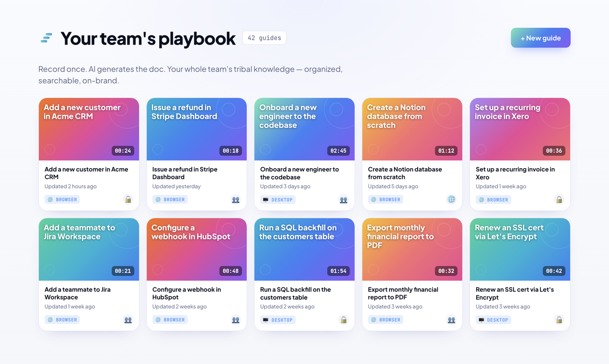609x364 pixels.
Task: Open the 'Issue a refund in Stripe Dashboard' card title
Action: pyautogui.click(x=185, y=173)
